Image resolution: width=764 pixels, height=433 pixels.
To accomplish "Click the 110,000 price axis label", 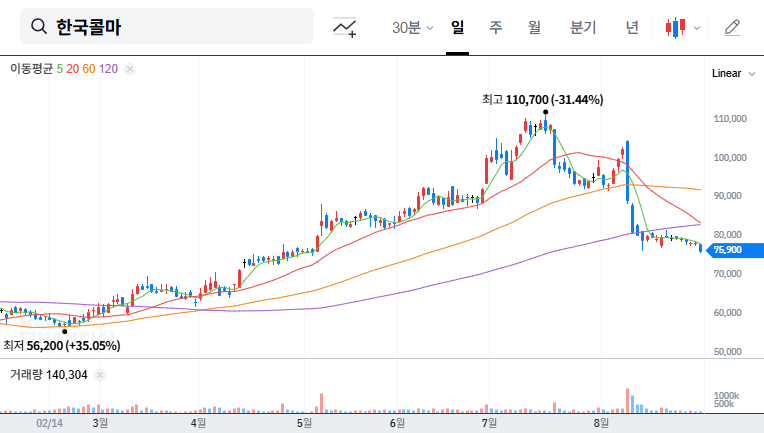I will [x=730, y=118].
